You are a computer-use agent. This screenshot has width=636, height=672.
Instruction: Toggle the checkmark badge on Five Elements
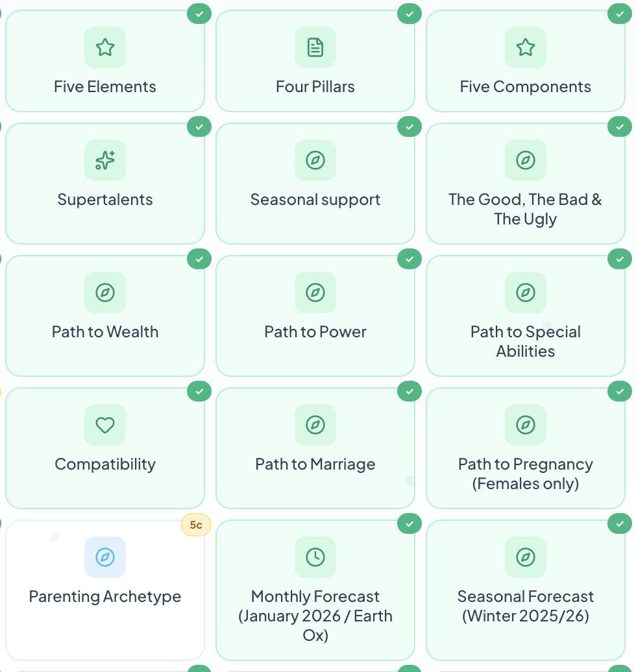pos(199,14)
